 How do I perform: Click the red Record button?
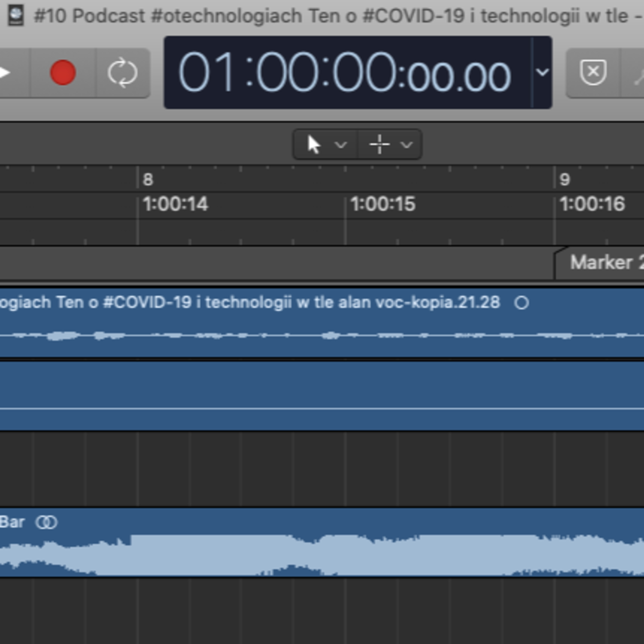(63, 73)
